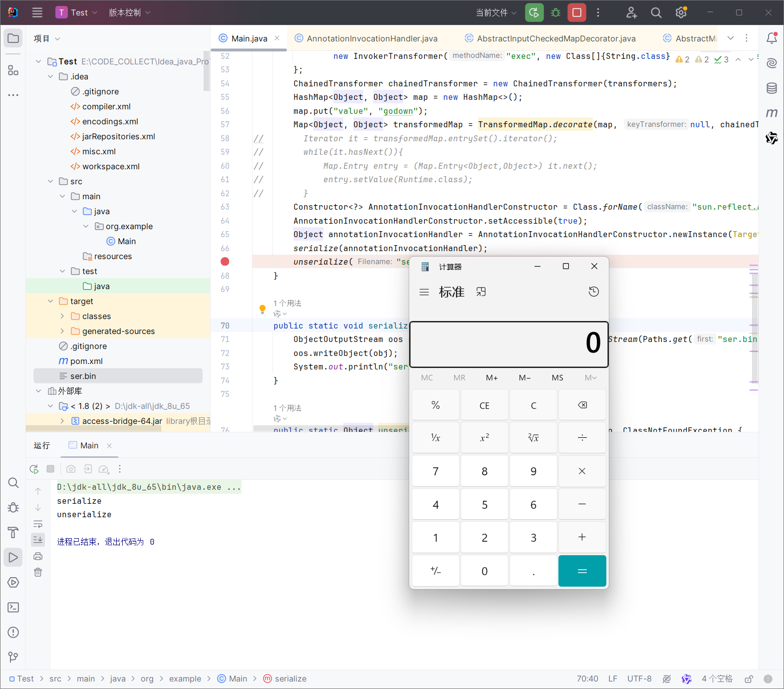Toggle calculator keep-on-top mode

click(x=481, y=292)
